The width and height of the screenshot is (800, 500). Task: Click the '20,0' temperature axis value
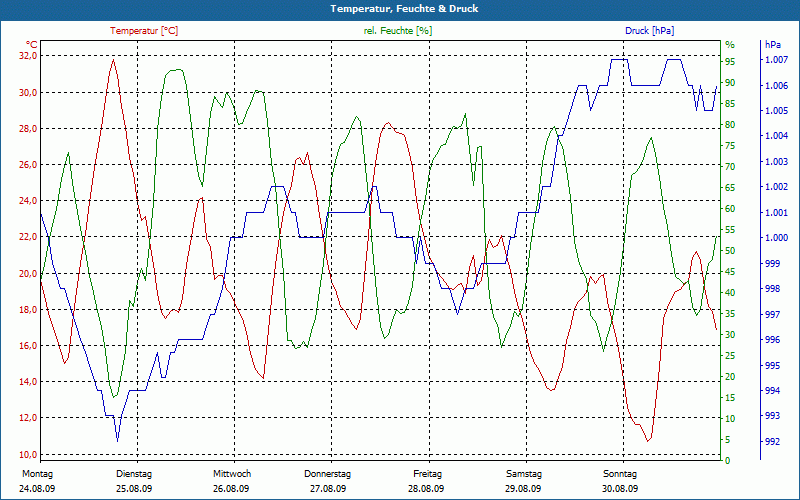coord(28,273)
